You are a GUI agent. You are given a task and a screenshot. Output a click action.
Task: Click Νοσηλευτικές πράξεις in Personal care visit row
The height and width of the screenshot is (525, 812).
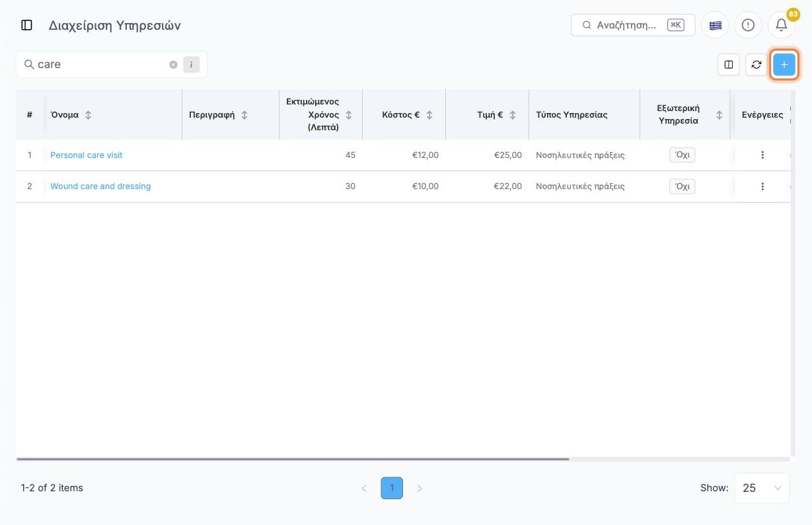coord(580,155)
